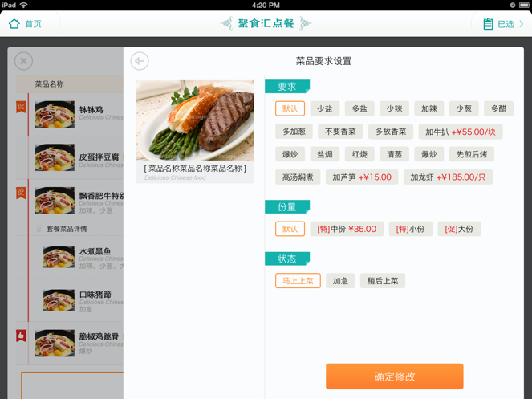Tap the 首页 home icon
532x399 pixels.
point(14,24)
